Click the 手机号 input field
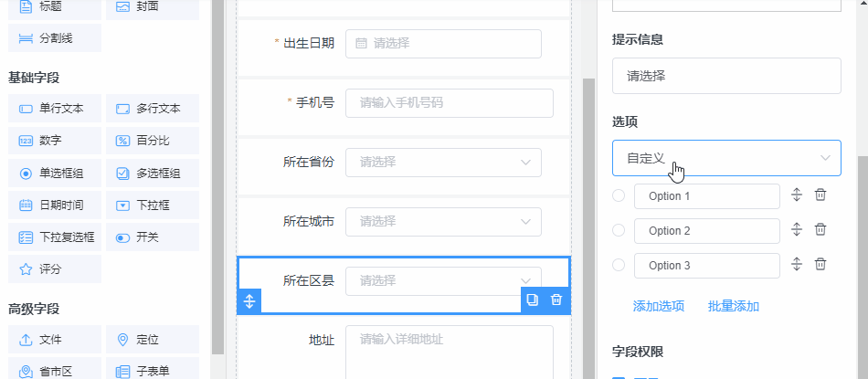This screenshot has height=379, width=868. point(449,103)
